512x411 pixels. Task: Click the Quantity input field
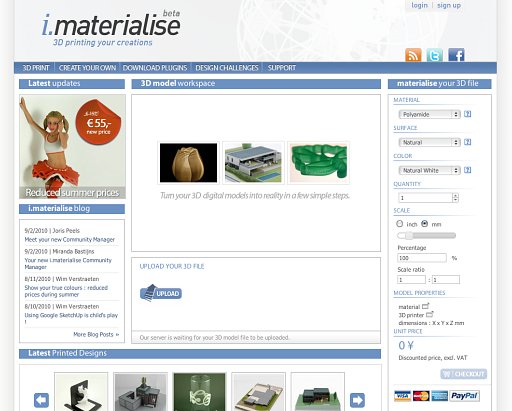[x=425, y=198]
